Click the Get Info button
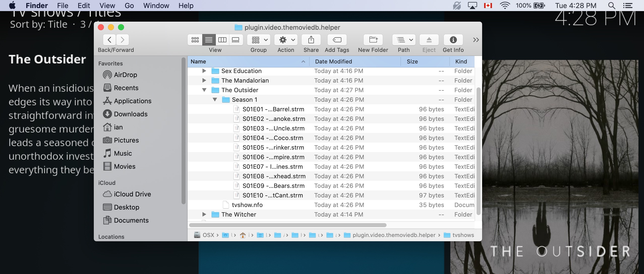 453,40
